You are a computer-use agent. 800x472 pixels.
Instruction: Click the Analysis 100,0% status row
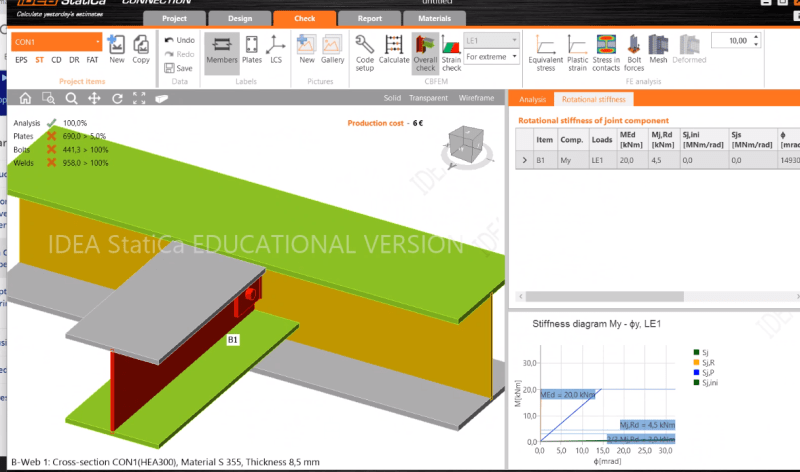[x=49, y=123]
